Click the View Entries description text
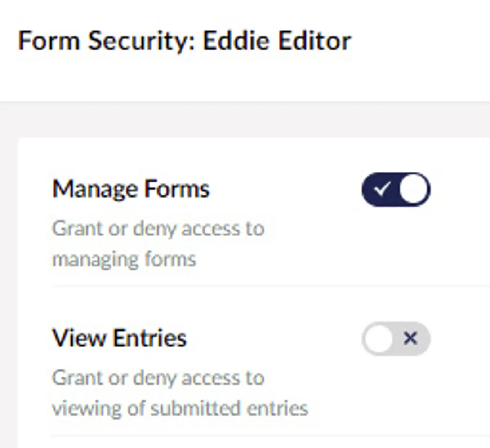 [x=180, y=392]
